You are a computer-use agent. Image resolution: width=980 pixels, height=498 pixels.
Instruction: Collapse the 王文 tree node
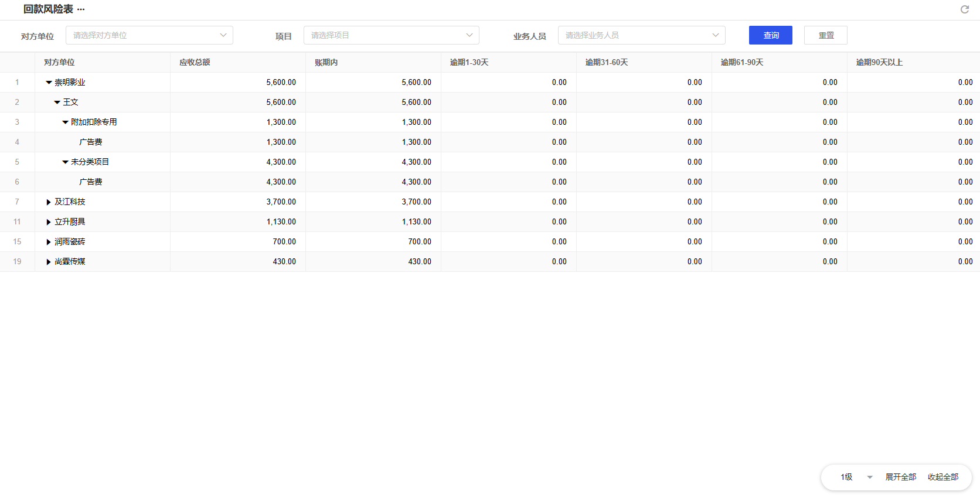click(57, 103)
